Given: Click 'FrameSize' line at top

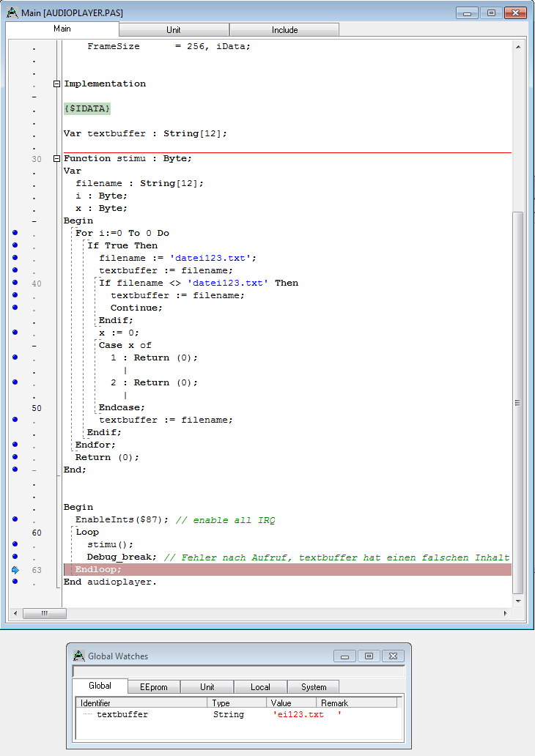Looking at the screenshot, I should [169, 46].
